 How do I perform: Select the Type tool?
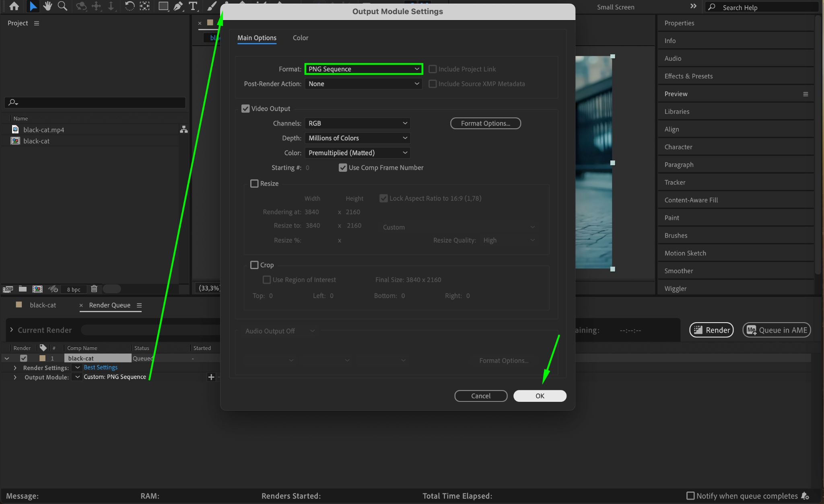point(193,6)
